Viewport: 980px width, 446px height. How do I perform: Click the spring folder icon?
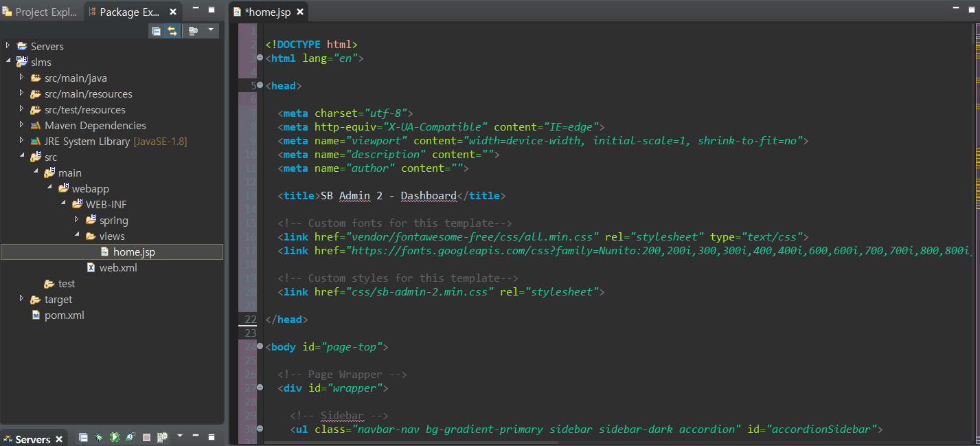point(91,219)
